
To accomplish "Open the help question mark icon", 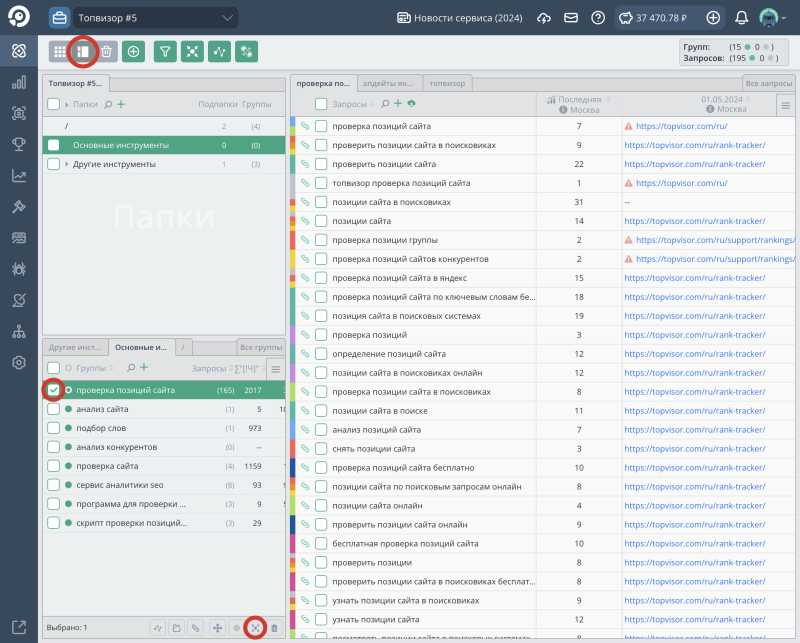I will [598, 18].
